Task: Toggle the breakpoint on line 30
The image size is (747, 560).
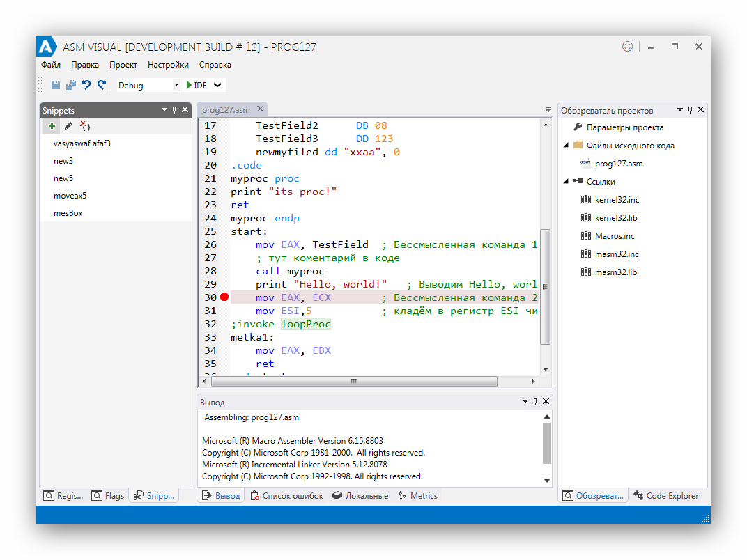Action: [x=224, y=297]
